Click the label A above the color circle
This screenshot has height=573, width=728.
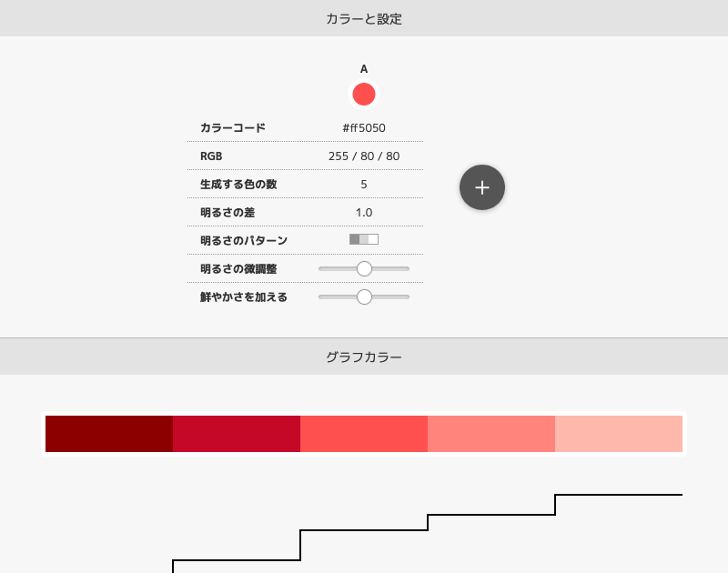(364, 68)
